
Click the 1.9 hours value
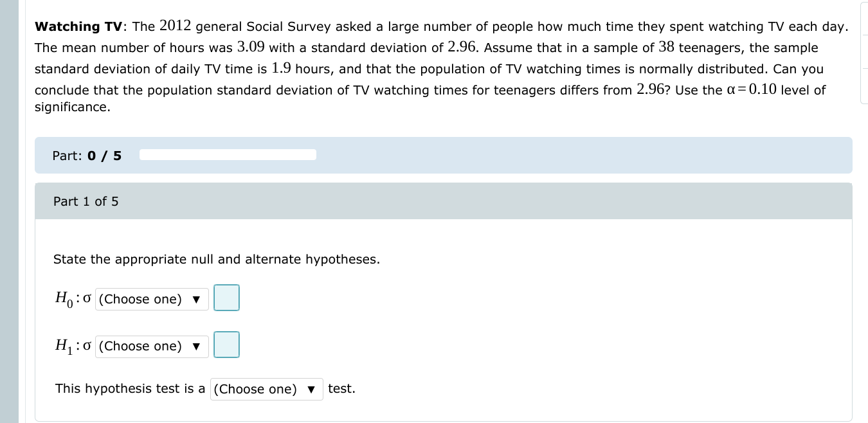coord(282,69)
